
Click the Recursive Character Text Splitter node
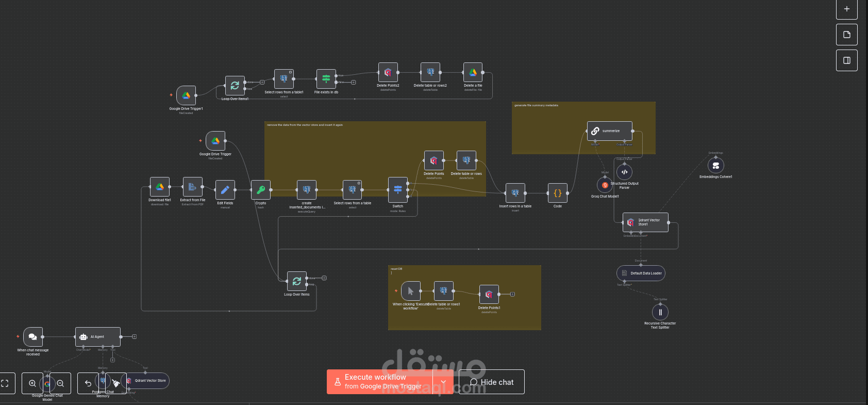pyautogui.click(x=660, y=312)
